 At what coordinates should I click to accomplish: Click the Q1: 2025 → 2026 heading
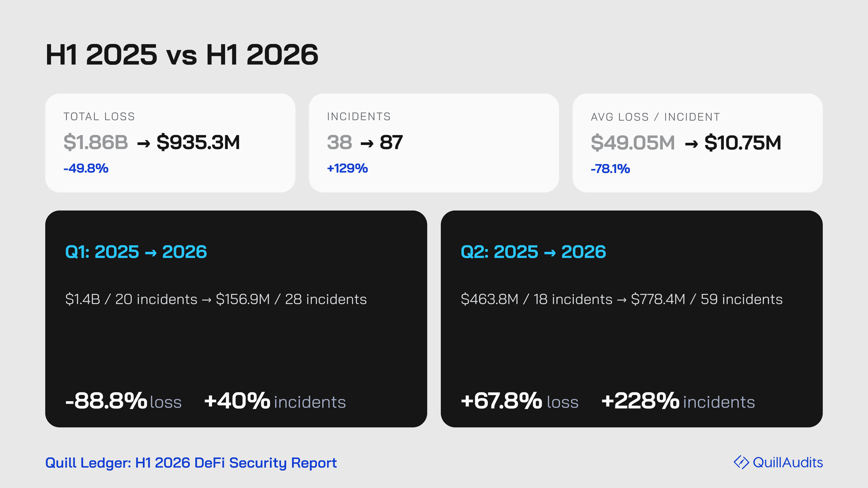(x=136, y=252)
